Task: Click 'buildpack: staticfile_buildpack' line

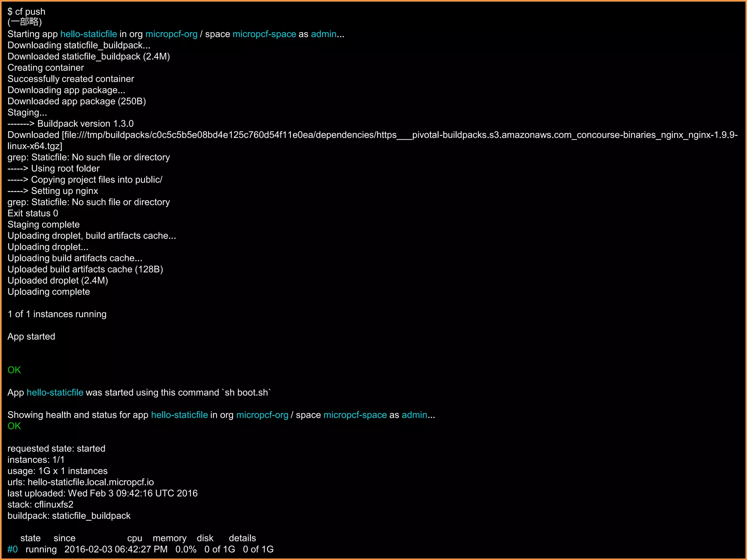Action: pos(69,516)
